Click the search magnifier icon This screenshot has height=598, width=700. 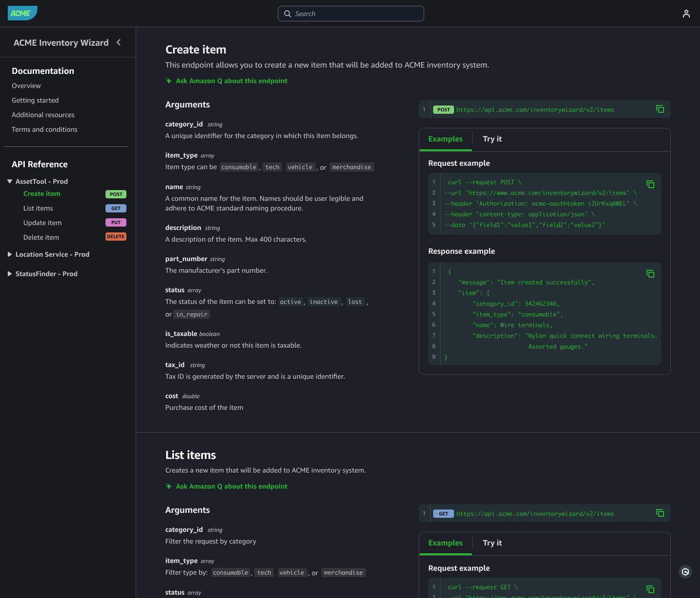[287, 14]
